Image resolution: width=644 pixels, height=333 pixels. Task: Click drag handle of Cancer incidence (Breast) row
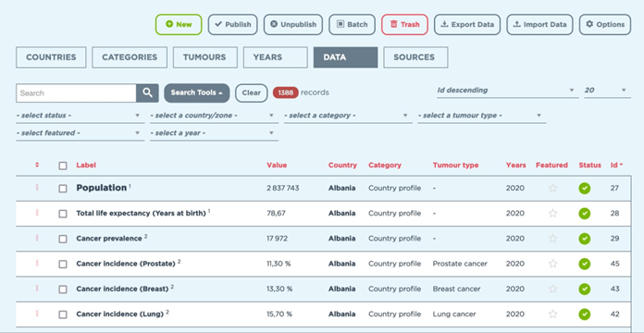(37, 289)
